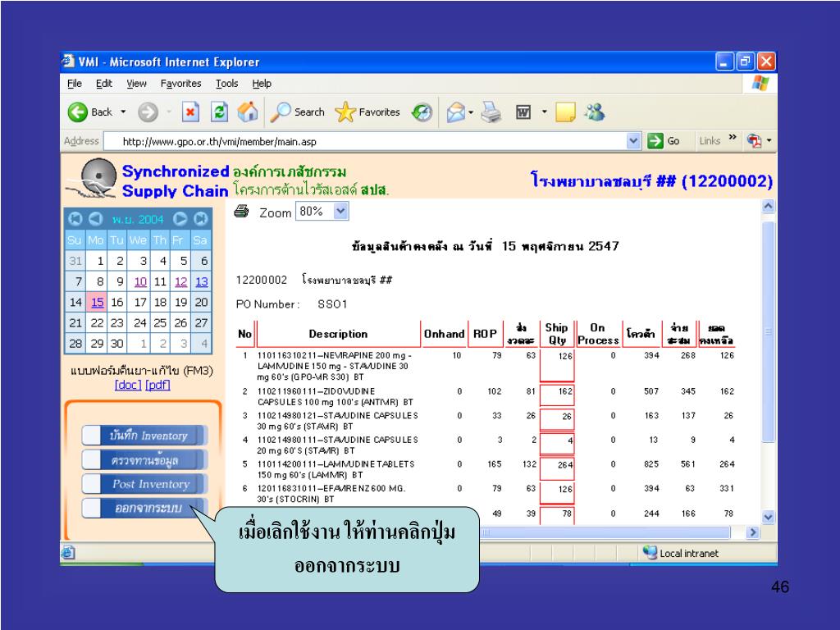840x630 pixels.
Task: Stop page loading with red X icon
Action: (x=190, y=112)
